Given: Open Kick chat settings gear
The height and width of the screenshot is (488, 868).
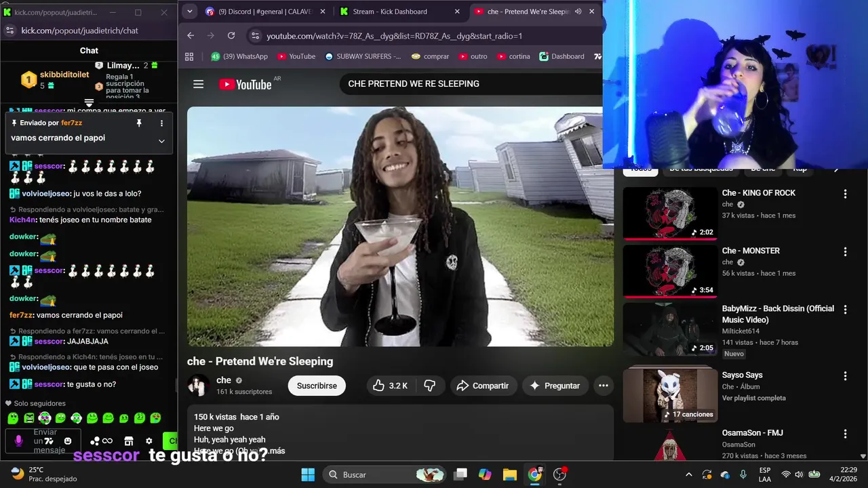Looking at the screenshot, I should click(x=149, y=441).
